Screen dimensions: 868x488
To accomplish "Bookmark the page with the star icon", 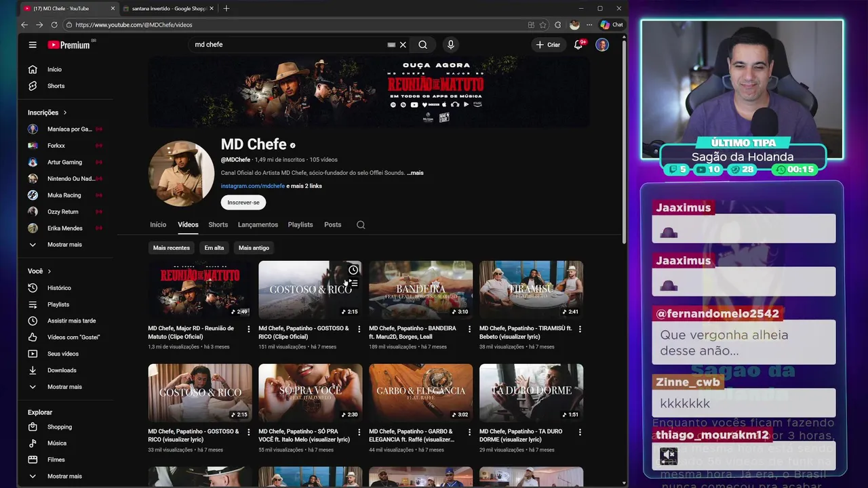I will coord(543,25).
